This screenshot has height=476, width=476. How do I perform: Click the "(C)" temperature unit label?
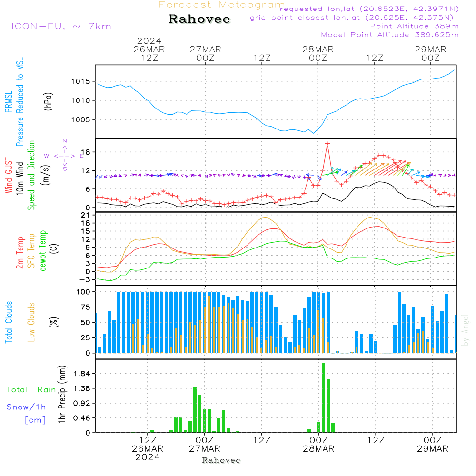point(53,249)
